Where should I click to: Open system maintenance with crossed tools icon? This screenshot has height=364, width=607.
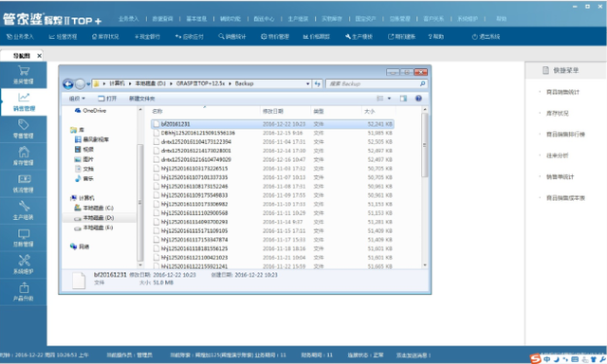(x=23, y=264)
